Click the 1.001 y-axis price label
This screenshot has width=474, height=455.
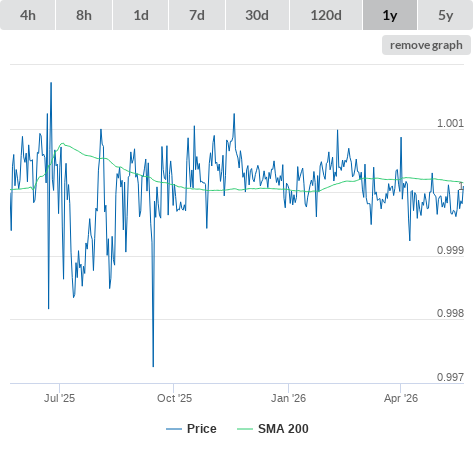(x=450, y=123)
